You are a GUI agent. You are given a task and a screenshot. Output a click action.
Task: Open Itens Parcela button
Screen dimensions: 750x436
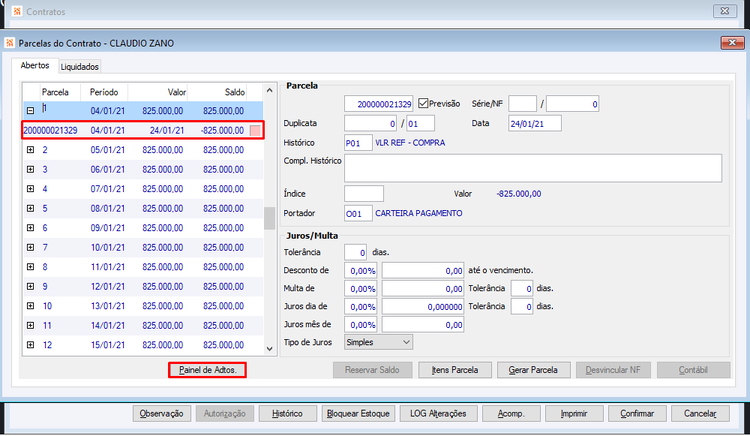pos(455,370)
